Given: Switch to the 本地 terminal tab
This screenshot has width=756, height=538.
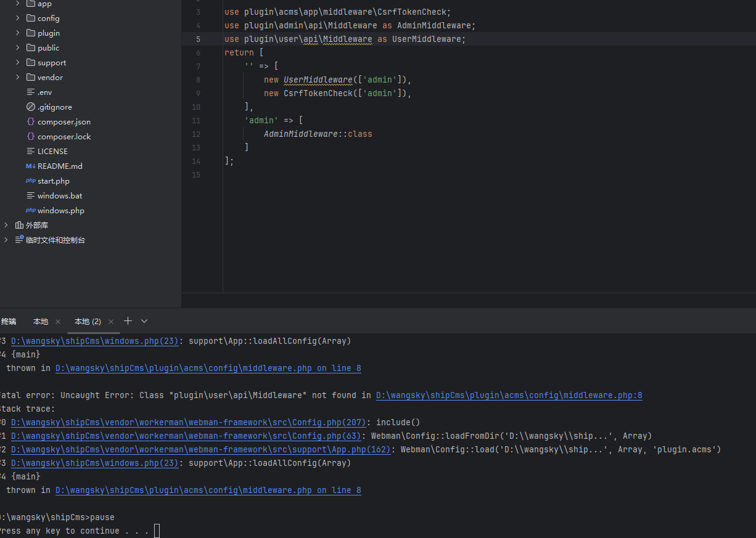Looking at the screenshot, I should pos(41,322).
